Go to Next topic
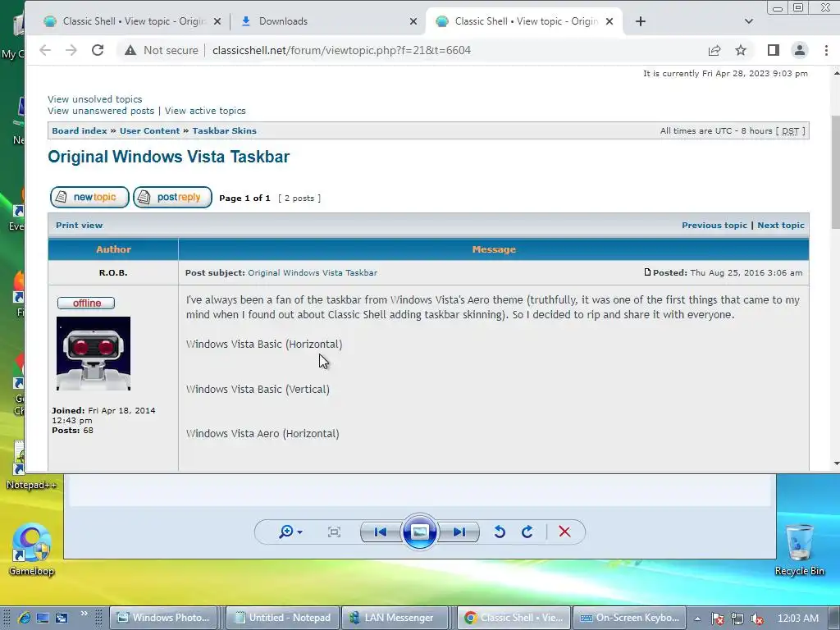 (x=781, y=225)
